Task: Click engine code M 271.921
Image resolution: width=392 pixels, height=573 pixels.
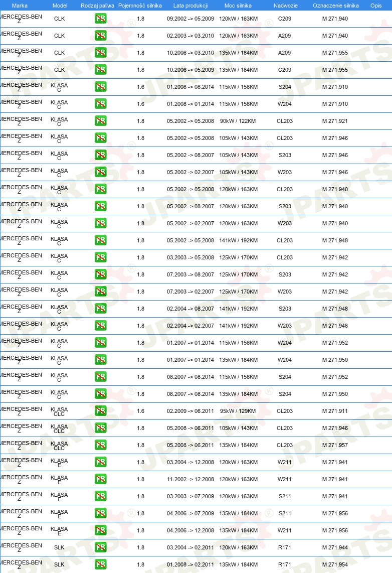Action: click(335, 121)
